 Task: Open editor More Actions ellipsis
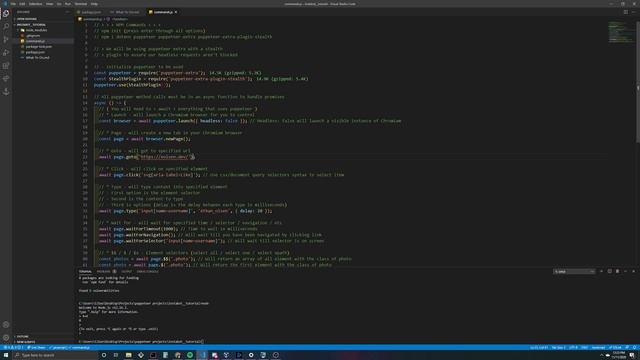click(x=633, y=12)
